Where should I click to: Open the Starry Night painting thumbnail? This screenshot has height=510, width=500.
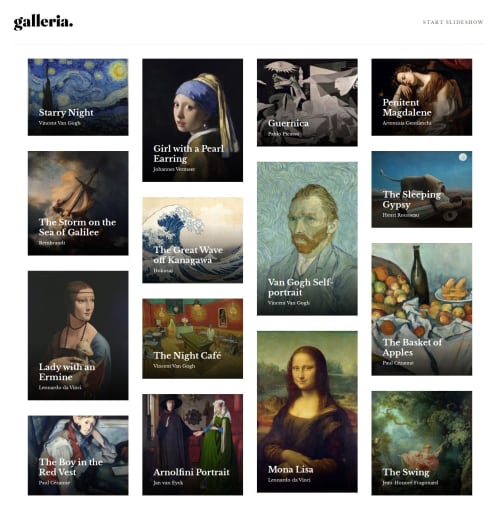coord(78,97)
